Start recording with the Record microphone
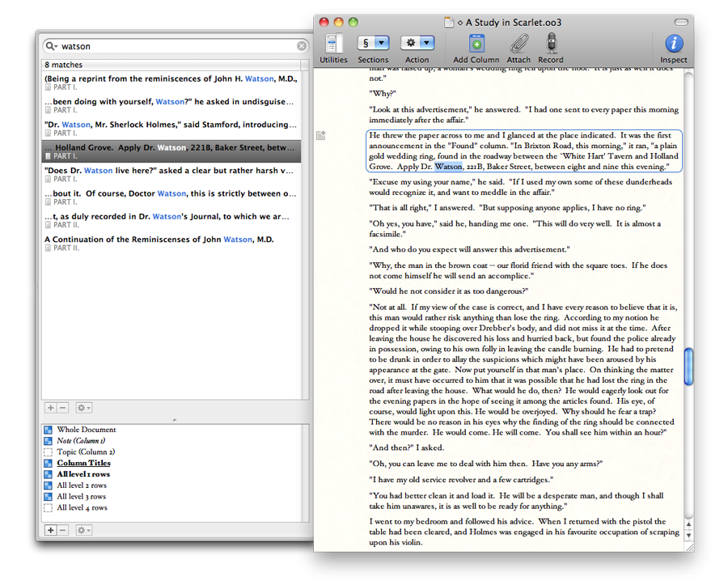 coord(551,44)
